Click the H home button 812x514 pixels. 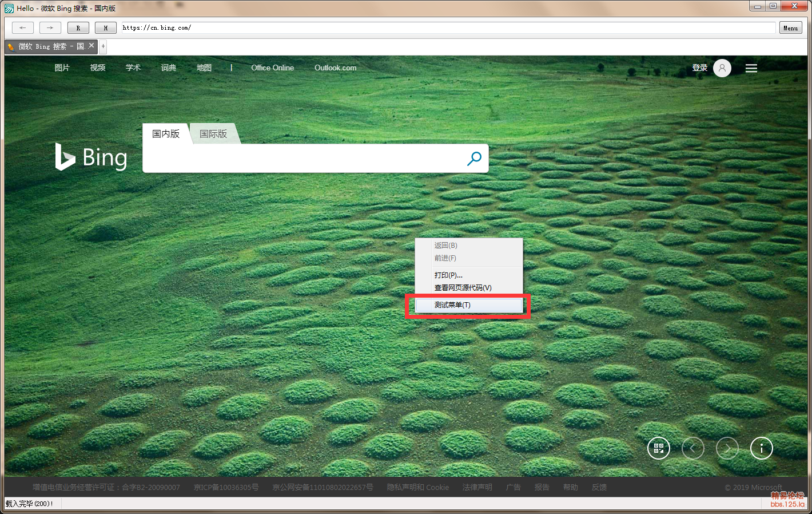pos(105,27)
